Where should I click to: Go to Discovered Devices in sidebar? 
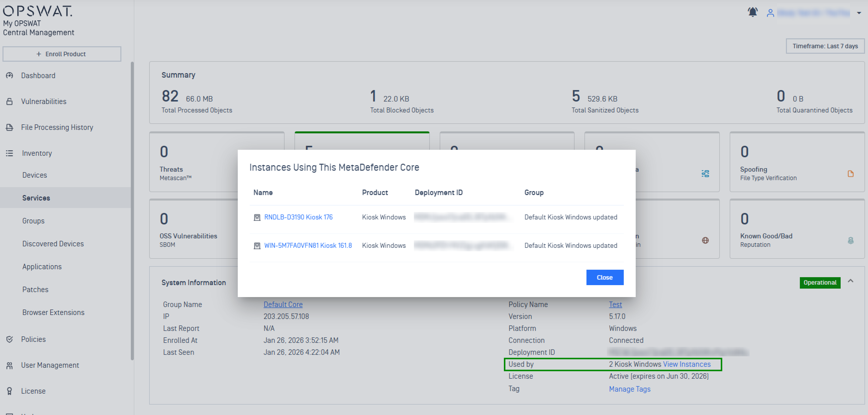coord(53,243)
